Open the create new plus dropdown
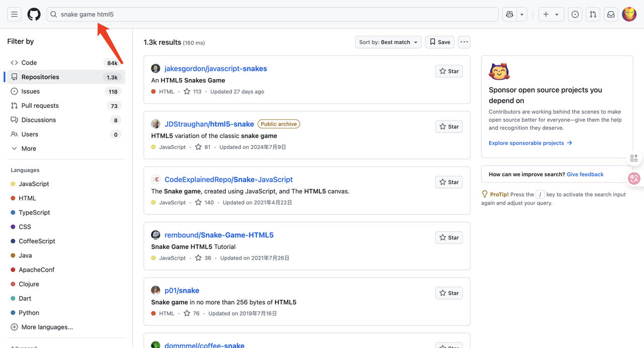 [x=551, y=15]
